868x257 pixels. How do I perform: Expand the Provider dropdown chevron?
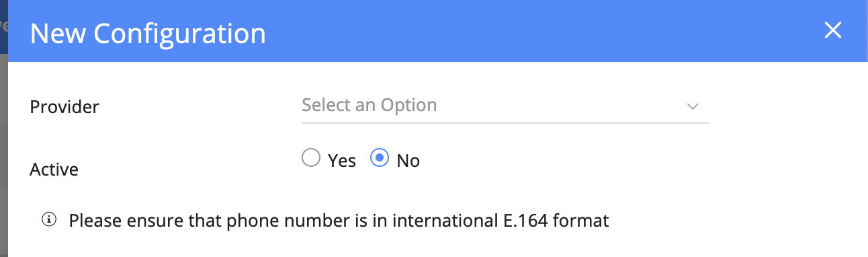pyautogui.click(x=693, y=106)
